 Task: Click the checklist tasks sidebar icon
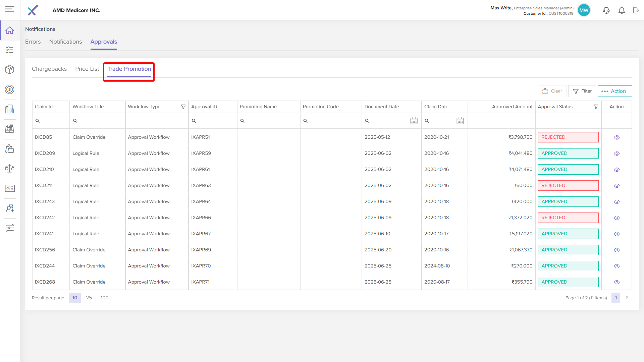pyautogui.click(x=10, y=50)
